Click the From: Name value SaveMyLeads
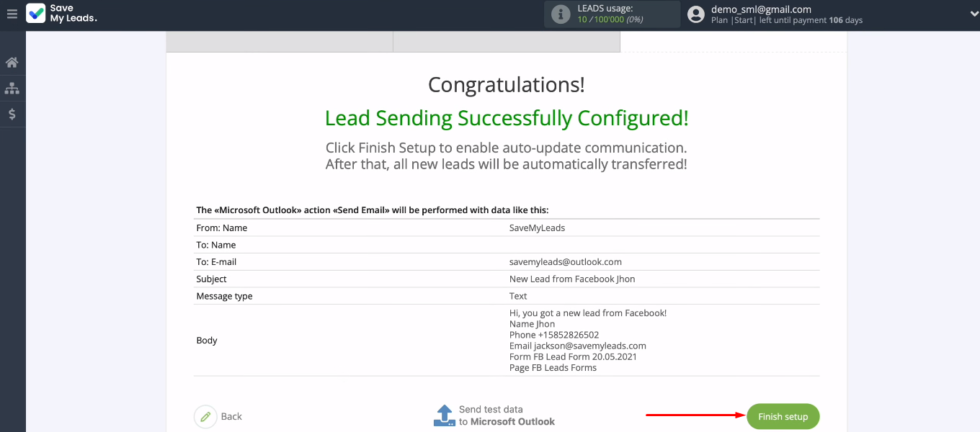This screenshot has height=432, width=980. [538, 228]
